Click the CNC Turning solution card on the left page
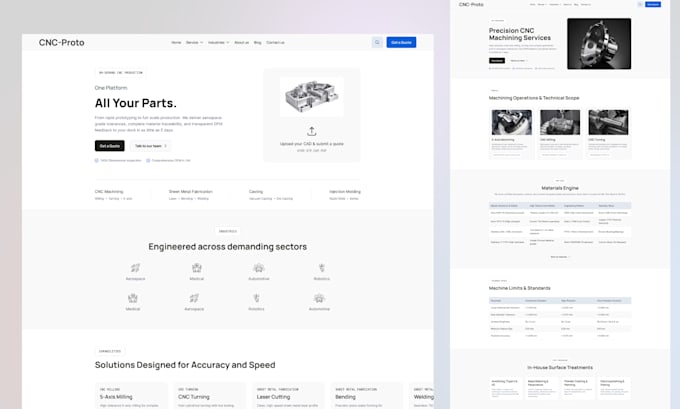680x409 pixels. (209, 396)
